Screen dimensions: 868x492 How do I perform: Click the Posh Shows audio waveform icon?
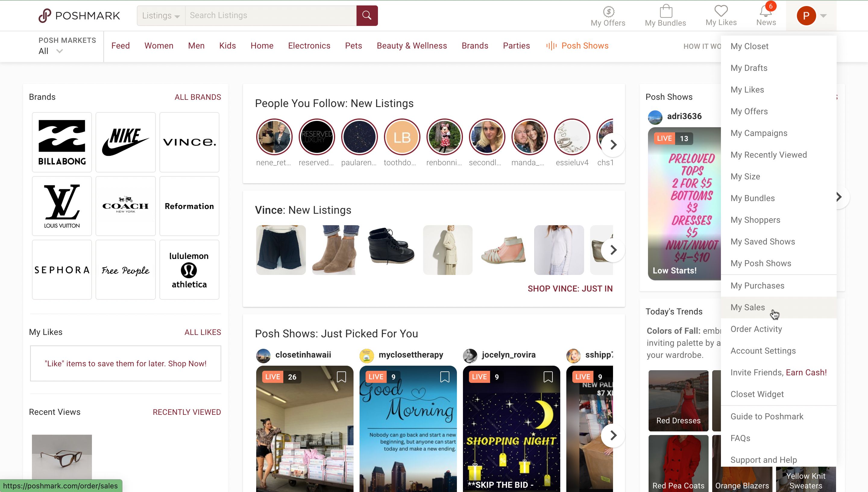click(550, 46)
